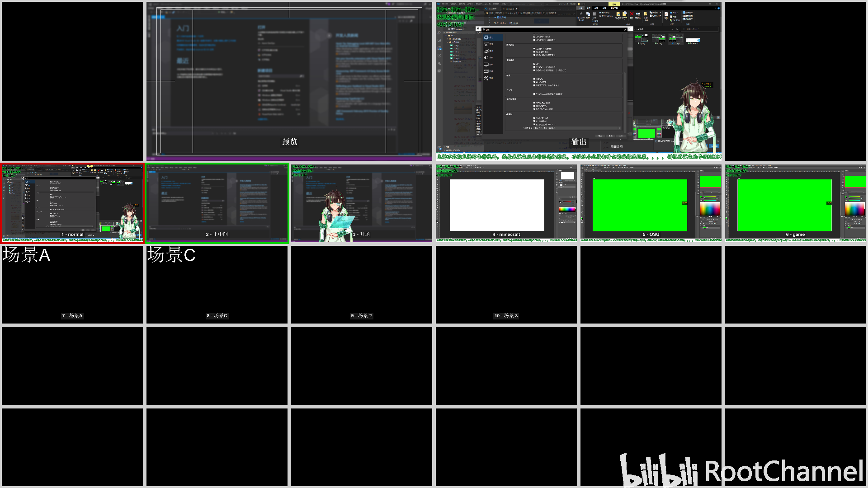Image resolution: width=868 pixels, height=488 pixels.
Task: Select the Stream broadcast icon in settings sidebar
Action: (x=486, y=44)
